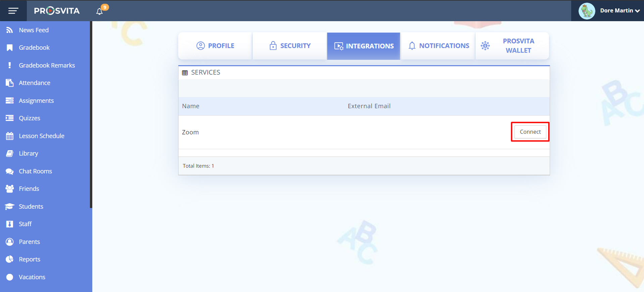The height and width of the screenshot is (292, 644).
Task: Open the Prosvita Wallet tab
Action: coord(512,46)
